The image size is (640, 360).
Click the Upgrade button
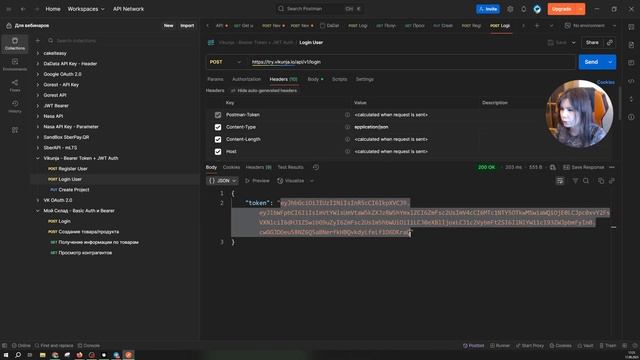(x=562, y=9)
